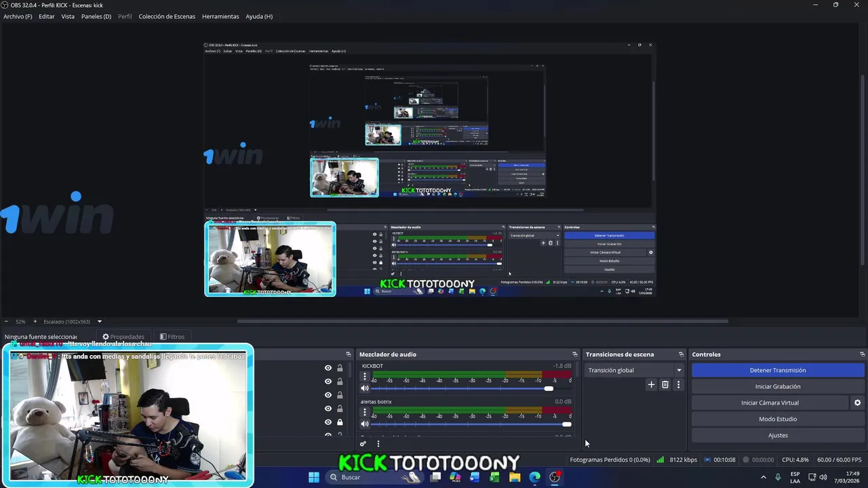Image resolution: width=868 pixels, height=488 pixels.
Task: Open the Editar menu
Action: click(x=47, y=16)
